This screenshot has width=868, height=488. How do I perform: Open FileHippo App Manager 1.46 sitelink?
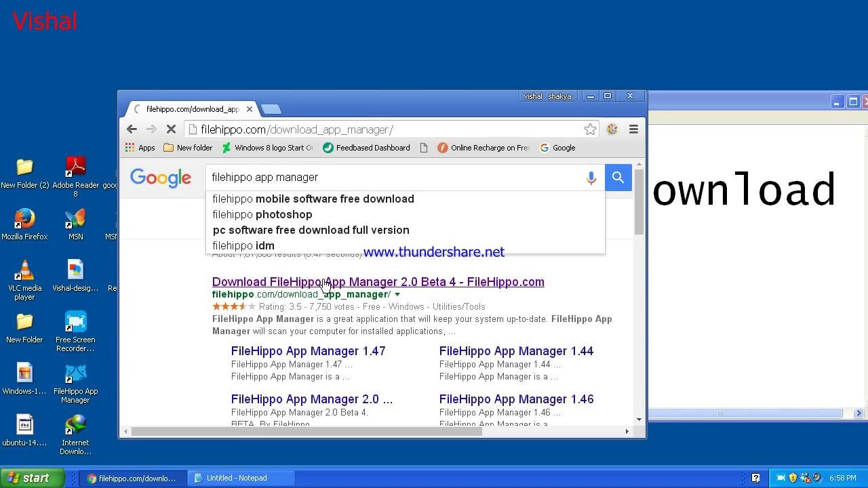[516, 399]
